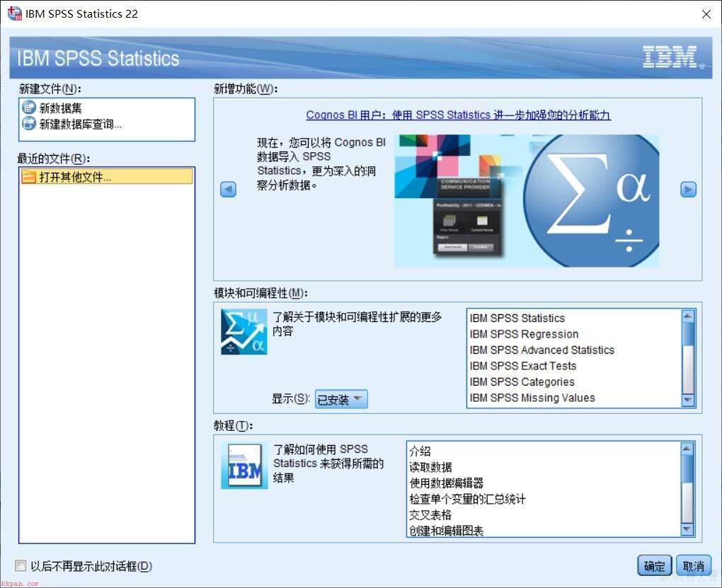Select IBM SPSS Exact Tests module
Viewport: 722px width, 588px height.
(x=573, y=366)
